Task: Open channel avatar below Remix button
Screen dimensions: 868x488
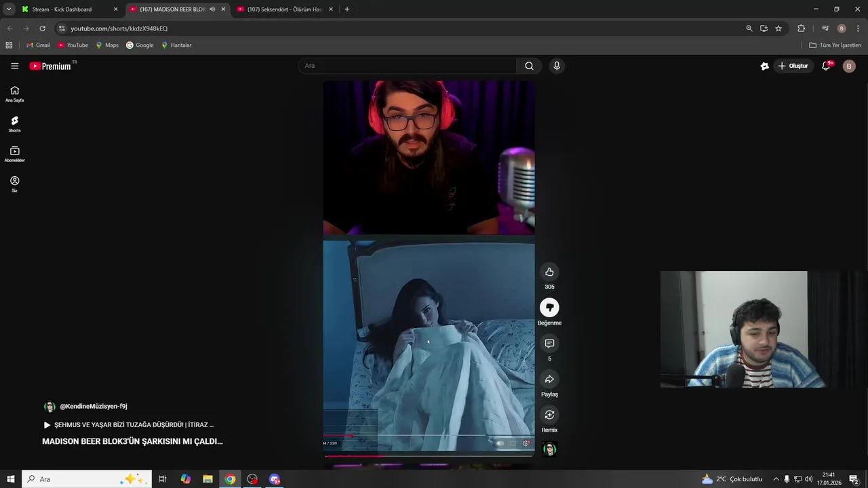Action: click(x=550, y=449)
